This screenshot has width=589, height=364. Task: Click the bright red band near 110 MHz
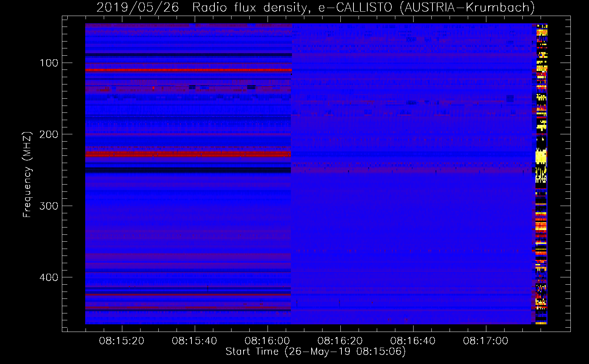(189, 70)
